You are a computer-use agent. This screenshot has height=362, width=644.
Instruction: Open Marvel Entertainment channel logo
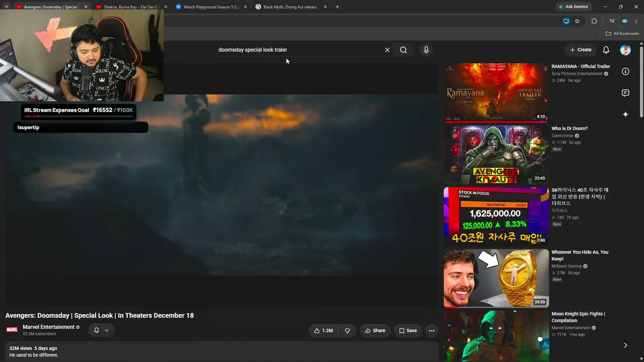(x=12, y=330)
